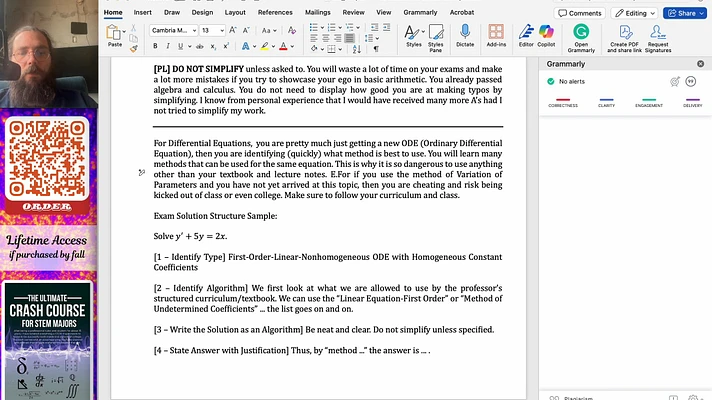This screenshot has height=400, width=712.
Task: Open Grammarly goals target icon
Action: pyautogui.click(x=675, y=81)
